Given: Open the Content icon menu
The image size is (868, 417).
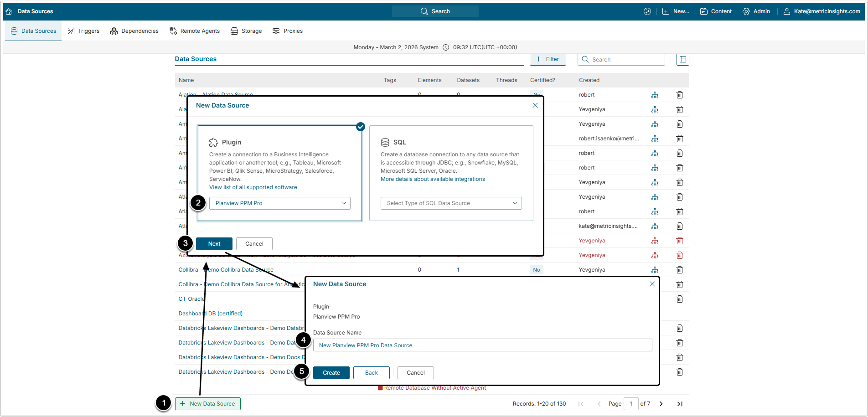Looking at the screenshot, I should (x=716, y=11).
